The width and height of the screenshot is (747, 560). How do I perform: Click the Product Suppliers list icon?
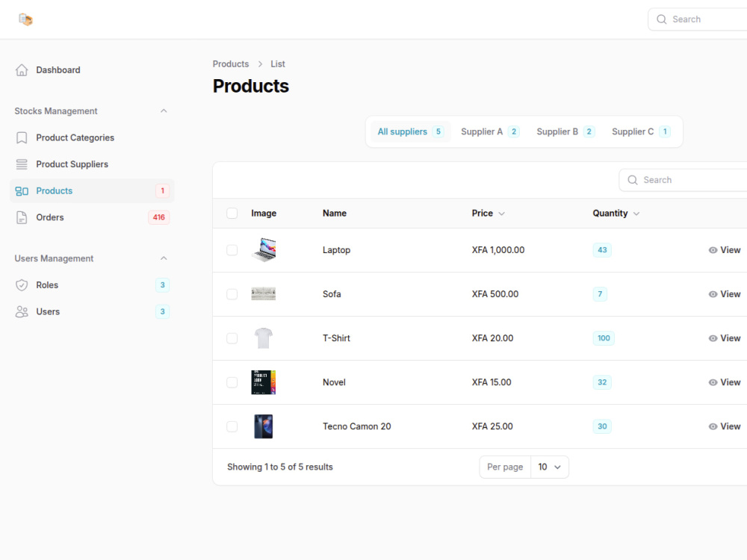[22, 164]
